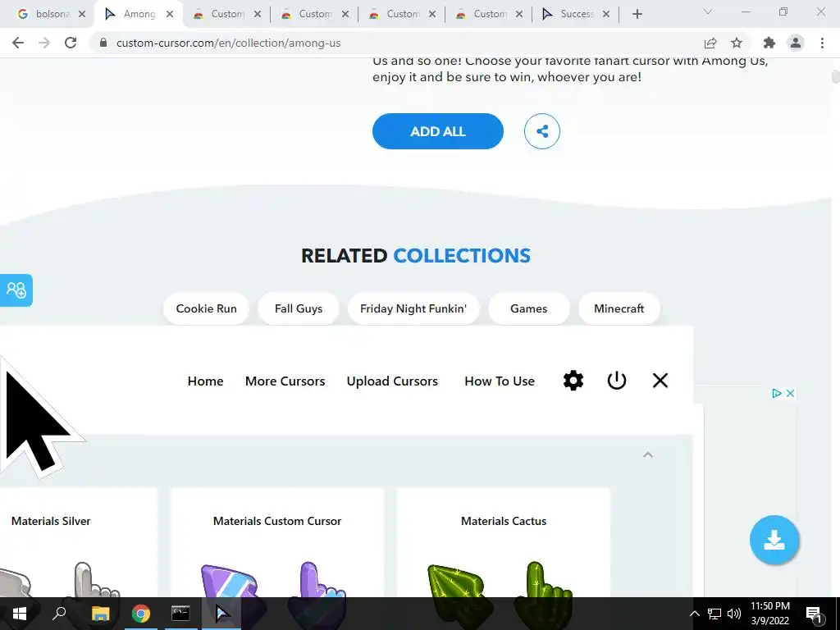The image size is (840, 630).
Task: Open the extensions puzzle menu
Action: click(x=769, y=43)
